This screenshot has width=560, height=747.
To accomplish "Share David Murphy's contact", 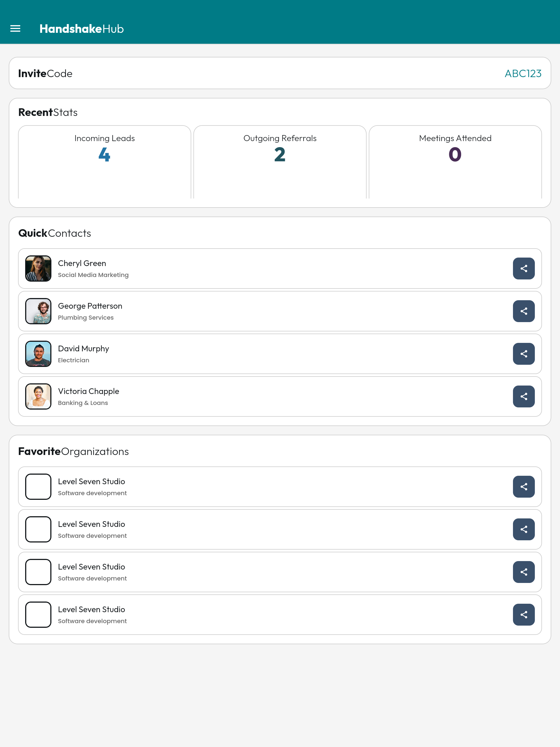I will pos(524,354).
